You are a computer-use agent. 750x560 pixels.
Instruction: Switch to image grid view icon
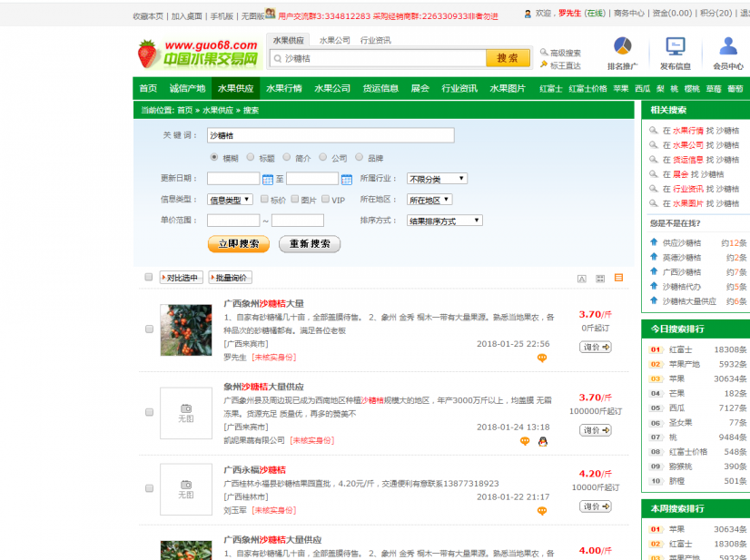[600, 278]
